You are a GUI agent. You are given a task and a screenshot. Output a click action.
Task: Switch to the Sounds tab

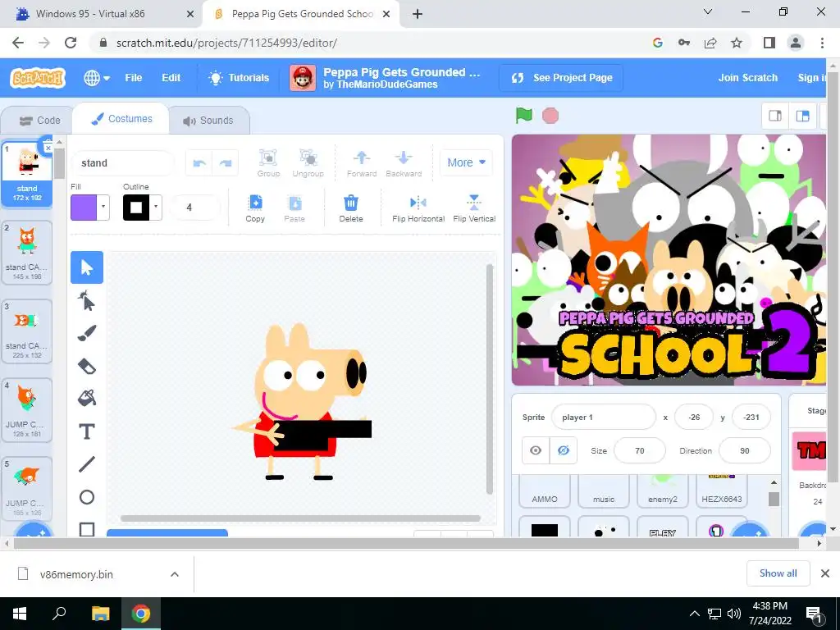coord(209,121)
